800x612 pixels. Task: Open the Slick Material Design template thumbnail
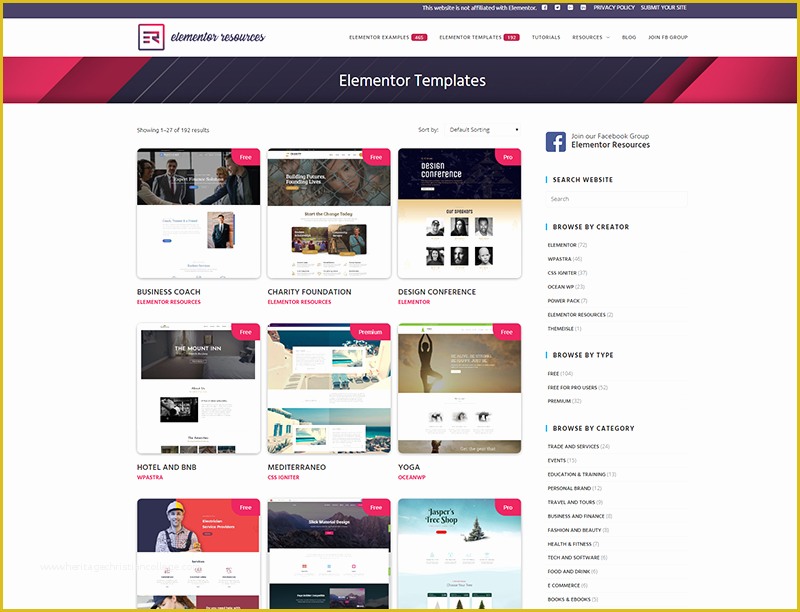329,553
